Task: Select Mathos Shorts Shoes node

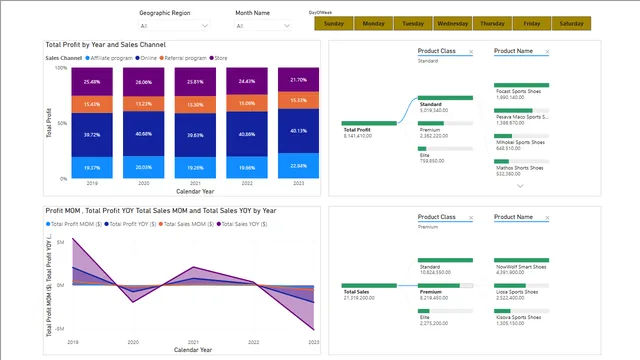Action: pos(522,162)
